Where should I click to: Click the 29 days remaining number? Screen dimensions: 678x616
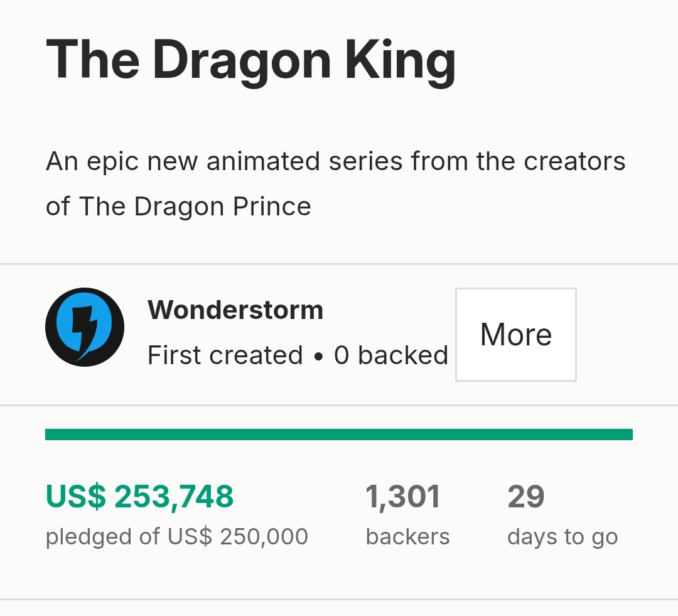(x=526, y=497)
